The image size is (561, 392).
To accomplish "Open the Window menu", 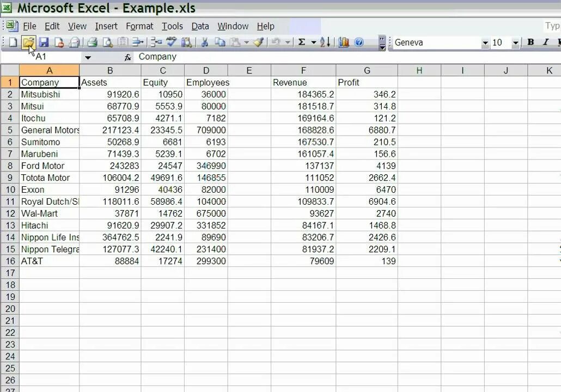I will pos(233,26).
